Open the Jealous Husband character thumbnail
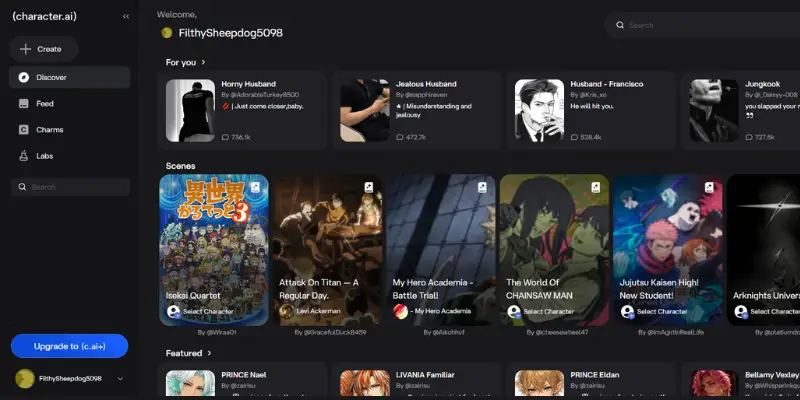The image size is (800, 400). (365, 110)
